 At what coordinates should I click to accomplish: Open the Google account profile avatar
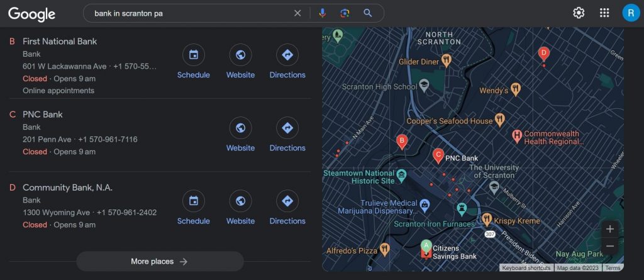point(631,13)
